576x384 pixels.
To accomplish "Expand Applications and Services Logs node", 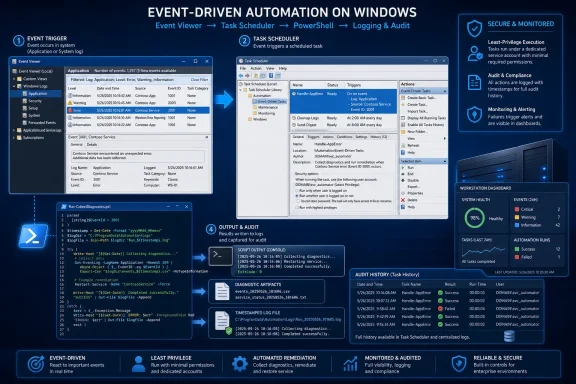I will 14,130.
